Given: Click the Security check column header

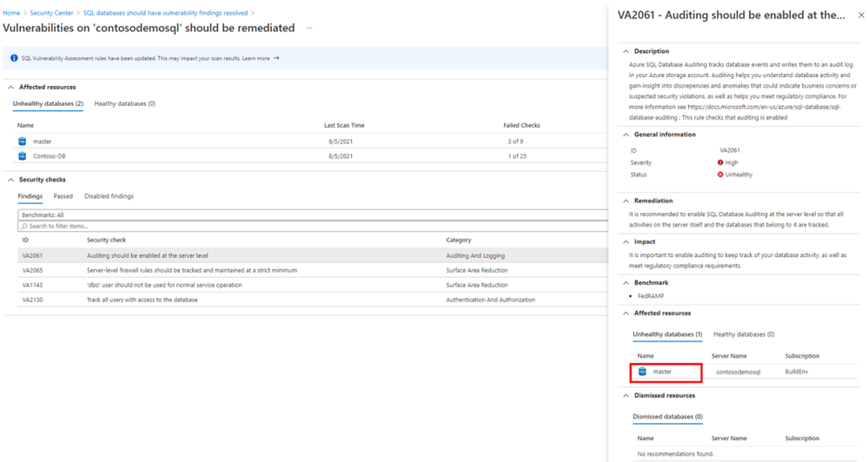Looking at the screenshot, I should pyautogui.click(x=106, y=241).
